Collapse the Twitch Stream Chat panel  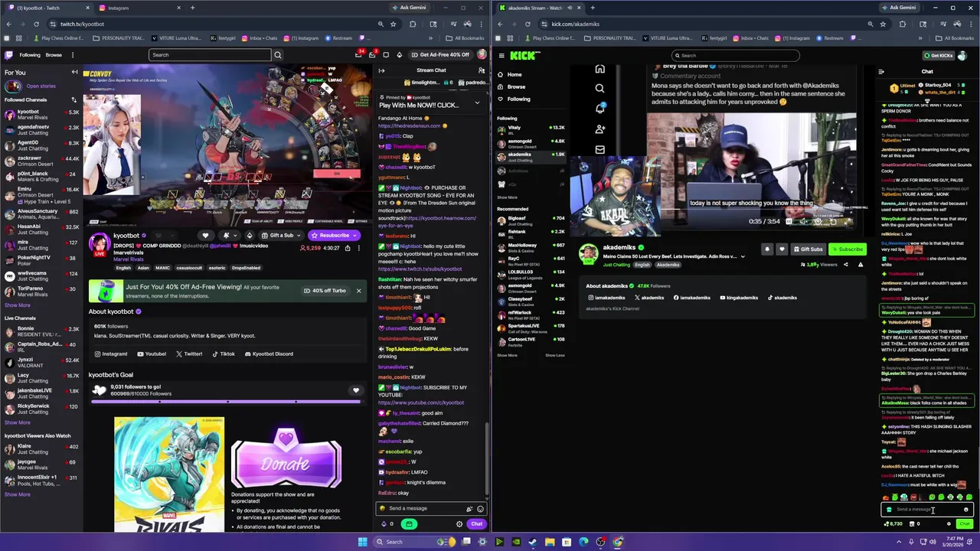pos(381,70)
